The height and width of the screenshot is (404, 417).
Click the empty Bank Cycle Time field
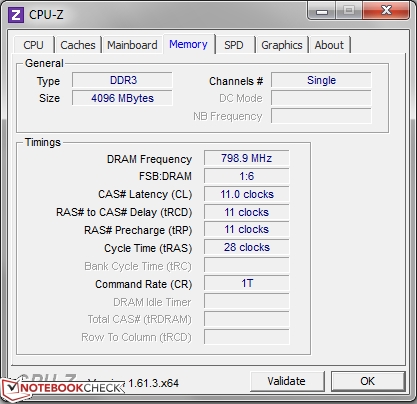tap(247, 265)
